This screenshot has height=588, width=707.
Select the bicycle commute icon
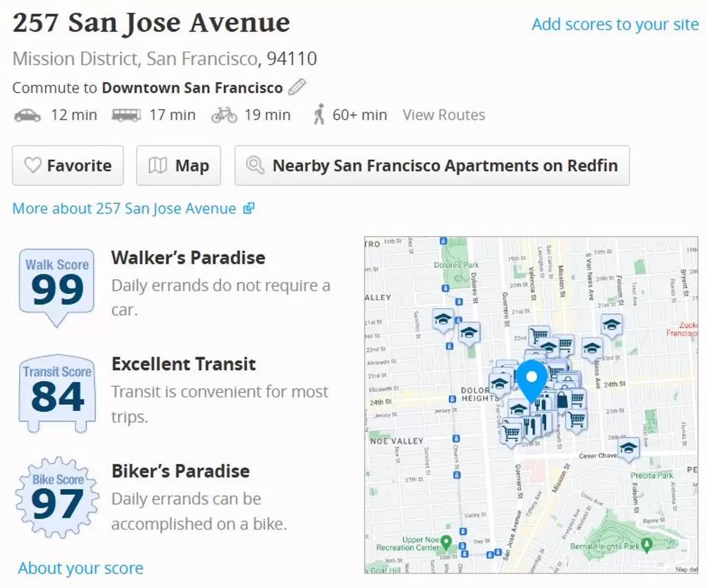224,115
